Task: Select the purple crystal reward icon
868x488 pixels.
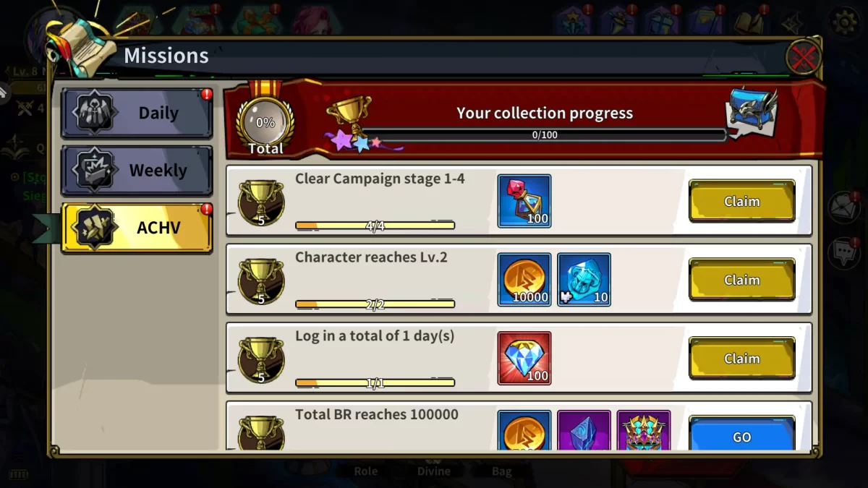Action: click(x=584, y=430)
